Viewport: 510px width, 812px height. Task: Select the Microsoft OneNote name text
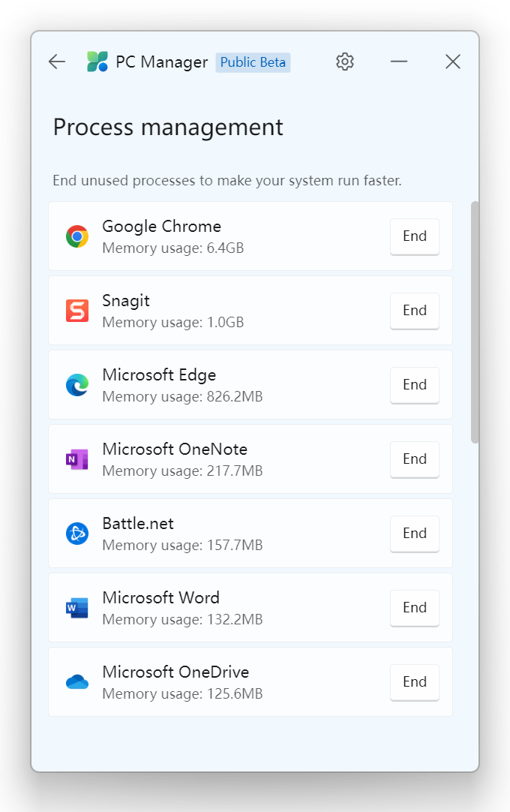pyautogui.click(x=175, y=449)
